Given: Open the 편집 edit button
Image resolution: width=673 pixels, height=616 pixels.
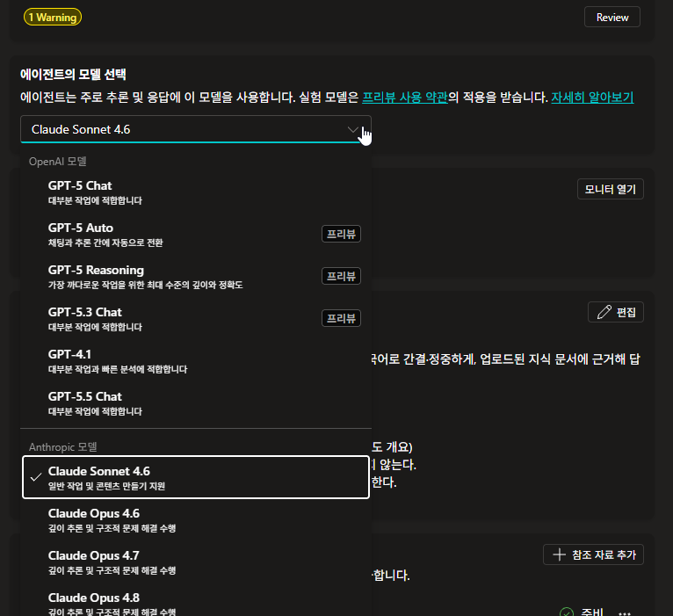Looking at the screenshot, I should [616, 312].
